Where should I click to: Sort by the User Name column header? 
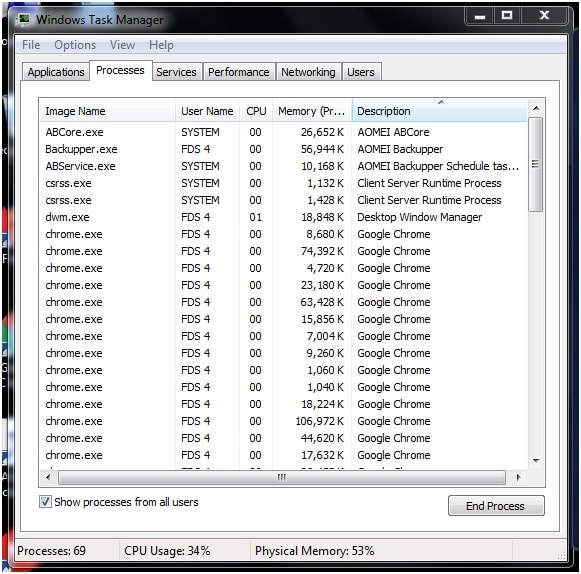point(207,111)
